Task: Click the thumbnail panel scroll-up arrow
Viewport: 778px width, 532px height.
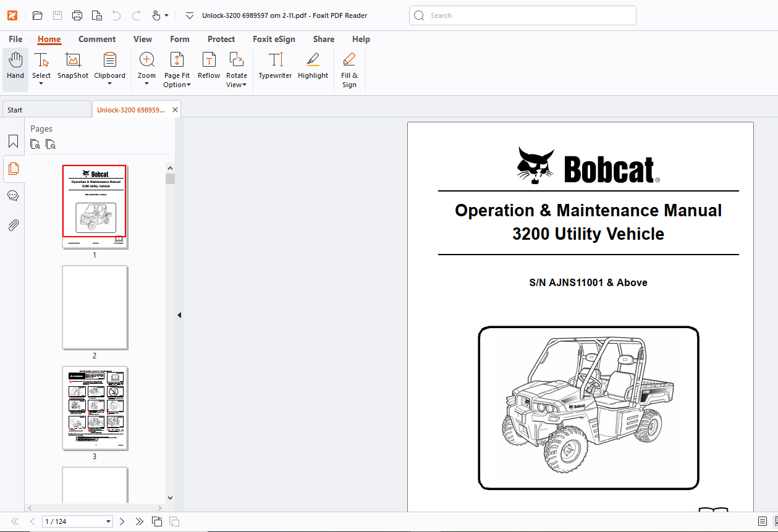Action: click(x=170, y=167)
